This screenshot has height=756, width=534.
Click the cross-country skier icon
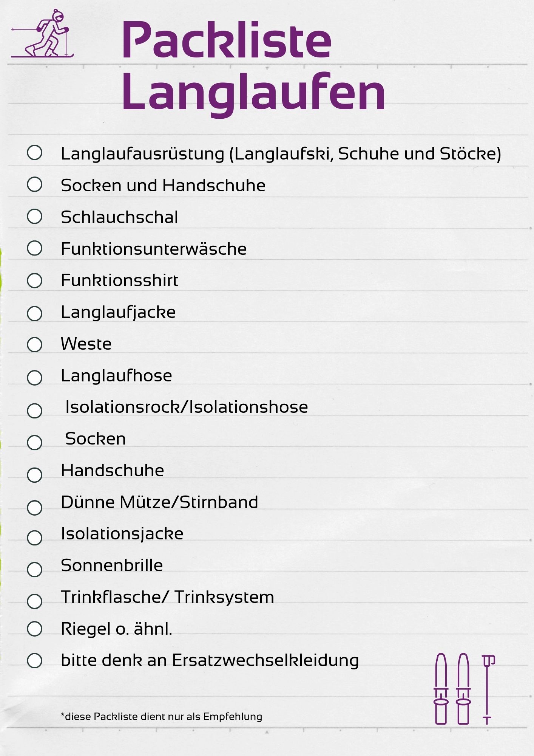click(42, 33)
